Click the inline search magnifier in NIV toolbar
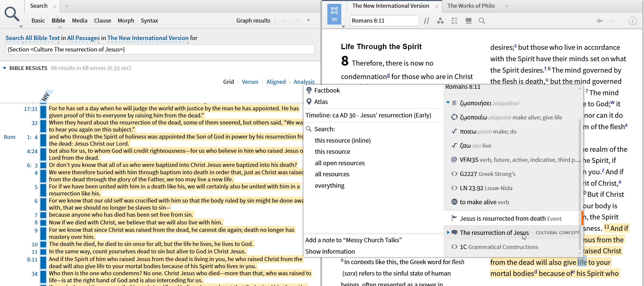Viewport: 644px width, 286px height. point(482,21)
